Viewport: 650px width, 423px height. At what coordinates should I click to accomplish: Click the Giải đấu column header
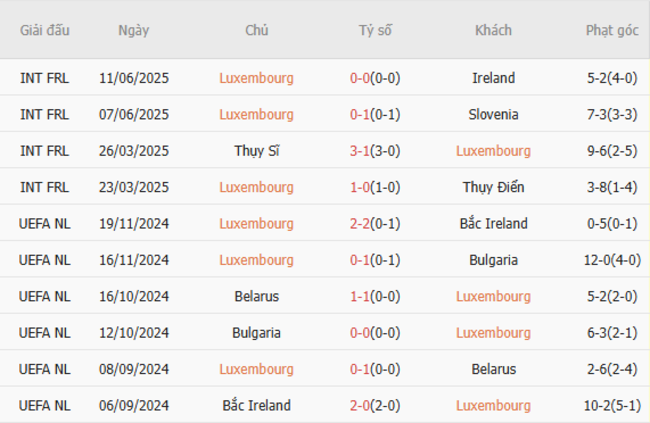click(44, 30)
